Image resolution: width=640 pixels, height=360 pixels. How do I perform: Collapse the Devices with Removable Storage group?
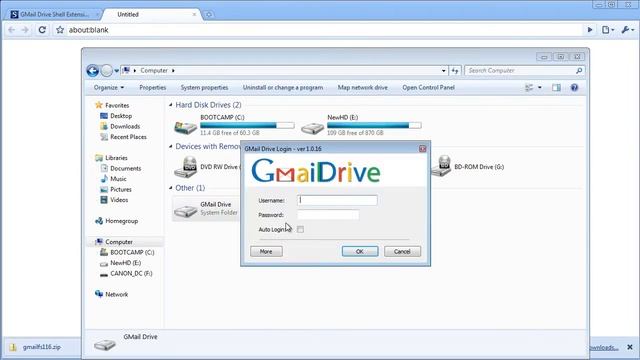171,147
